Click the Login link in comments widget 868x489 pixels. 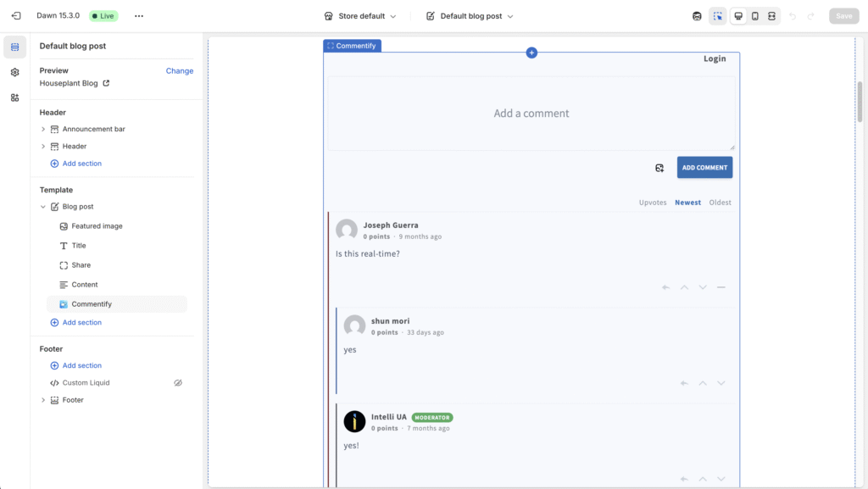tap(715, 58)
